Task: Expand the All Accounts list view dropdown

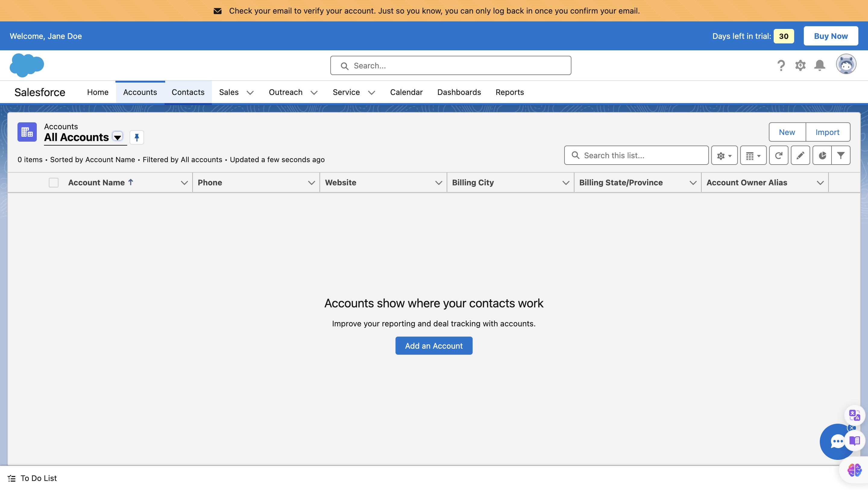Action: (118, 137)
